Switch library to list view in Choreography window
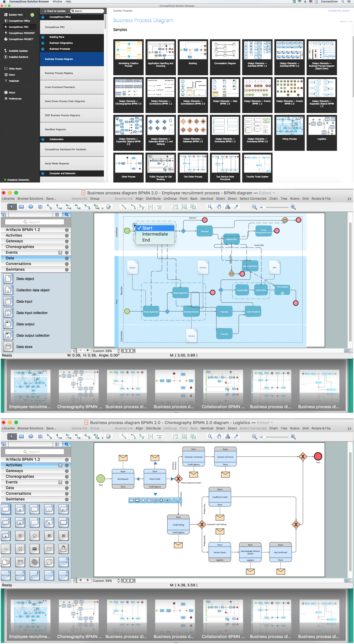The width and height of the screenshot is (354, 644). tap(57, 444)
